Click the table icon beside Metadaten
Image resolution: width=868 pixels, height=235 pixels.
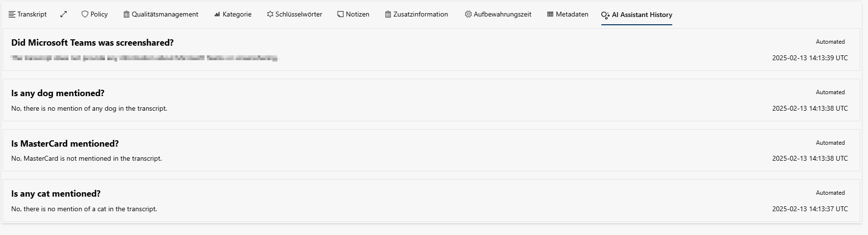550,14
